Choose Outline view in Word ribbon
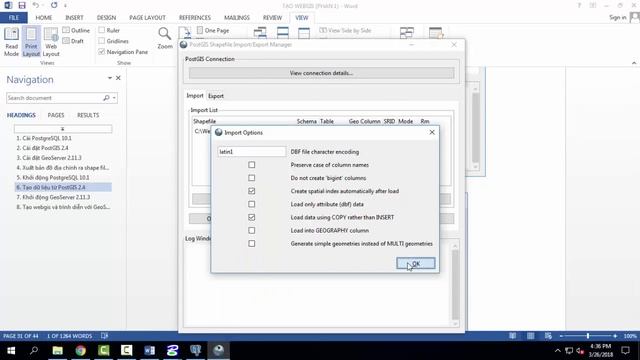 coord(76,30)
